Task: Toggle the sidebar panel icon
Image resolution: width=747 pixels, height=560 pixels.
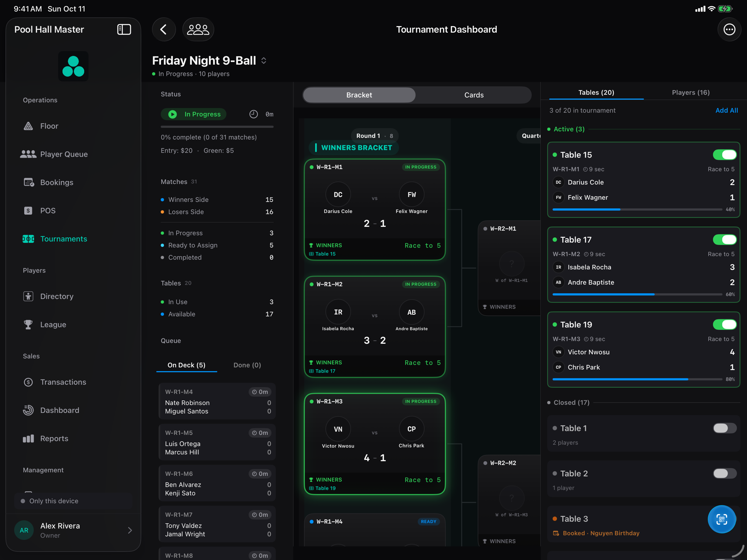Action: [124, 29]
